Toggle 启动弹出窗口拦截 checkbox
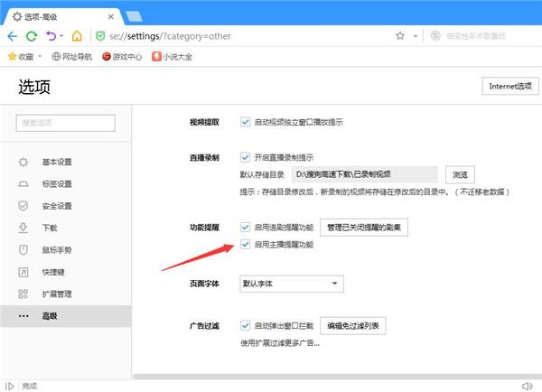Screen dimensions: 542x392 click(x=245, y=326)
